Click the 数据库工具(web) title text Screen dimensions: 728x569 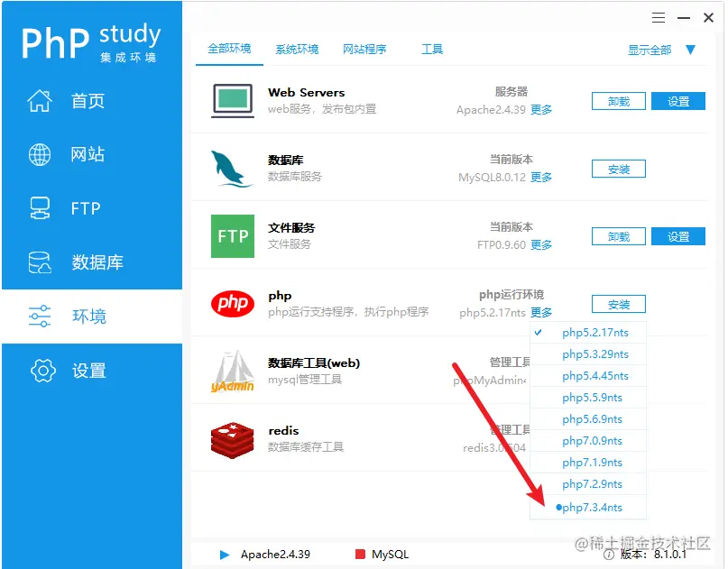314,363
